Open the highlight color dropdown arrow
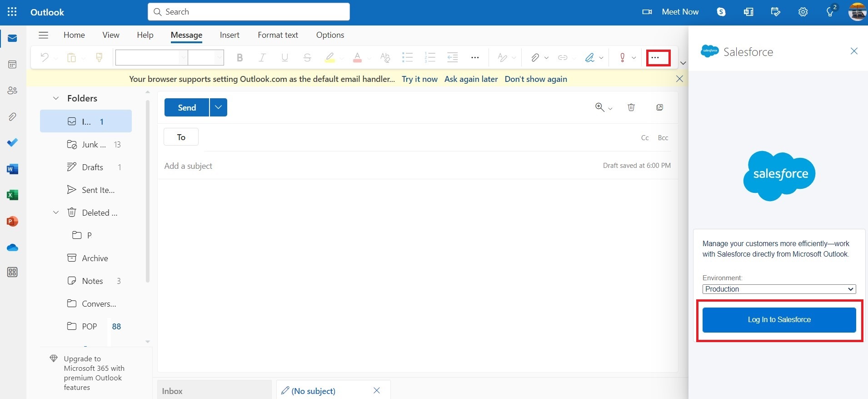The height and width of the screenshot is (399, 868). coord(341,58)
